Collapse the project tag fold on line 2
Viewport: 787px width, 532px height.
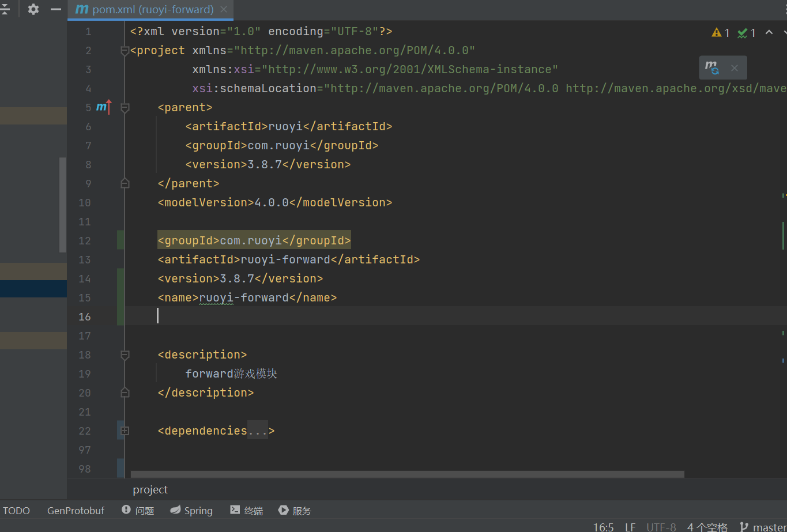coord(125,51)
